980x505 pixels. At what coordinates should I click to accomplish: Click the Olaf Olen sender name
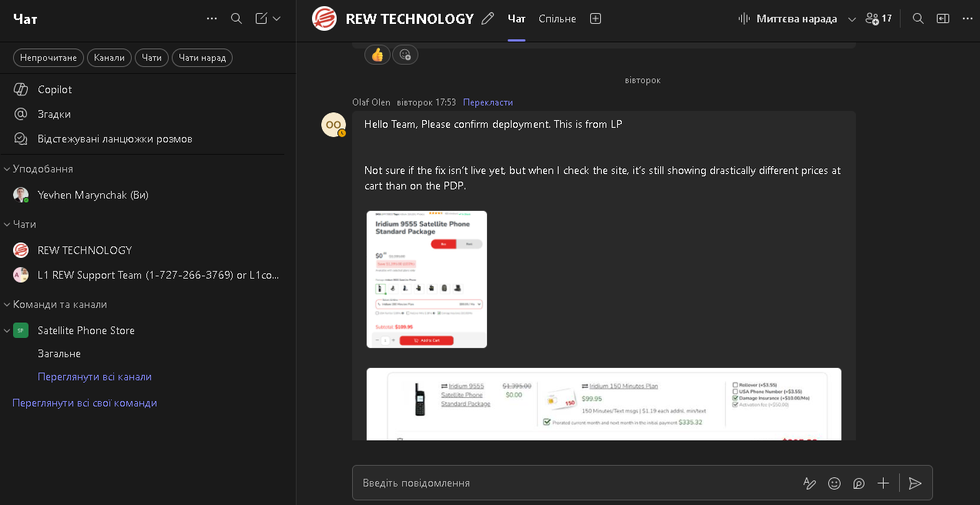coord(371,102)
